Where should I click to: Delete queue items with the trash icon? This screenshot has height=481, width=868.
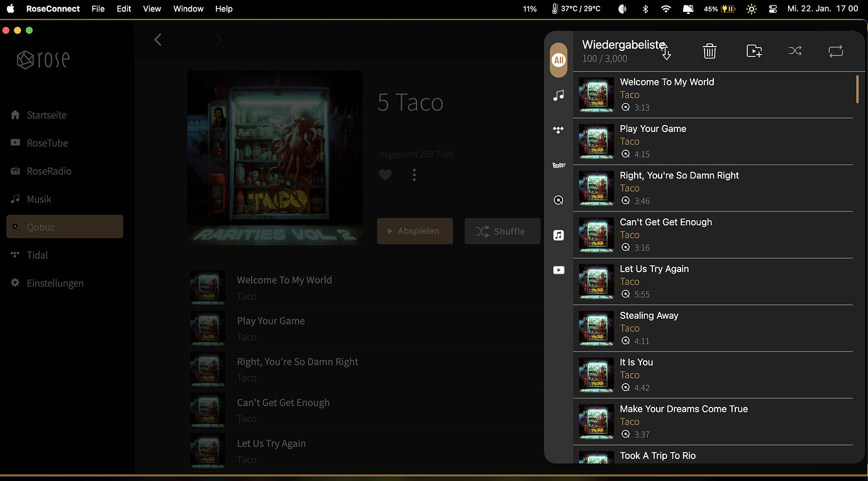[709, 52]
